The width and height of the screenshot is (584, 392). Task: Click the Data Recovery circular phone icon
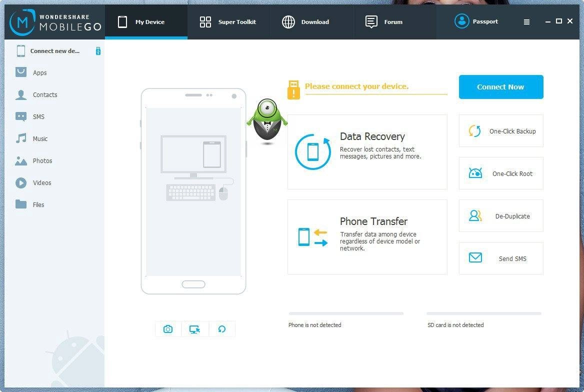[x=313, y=151]
